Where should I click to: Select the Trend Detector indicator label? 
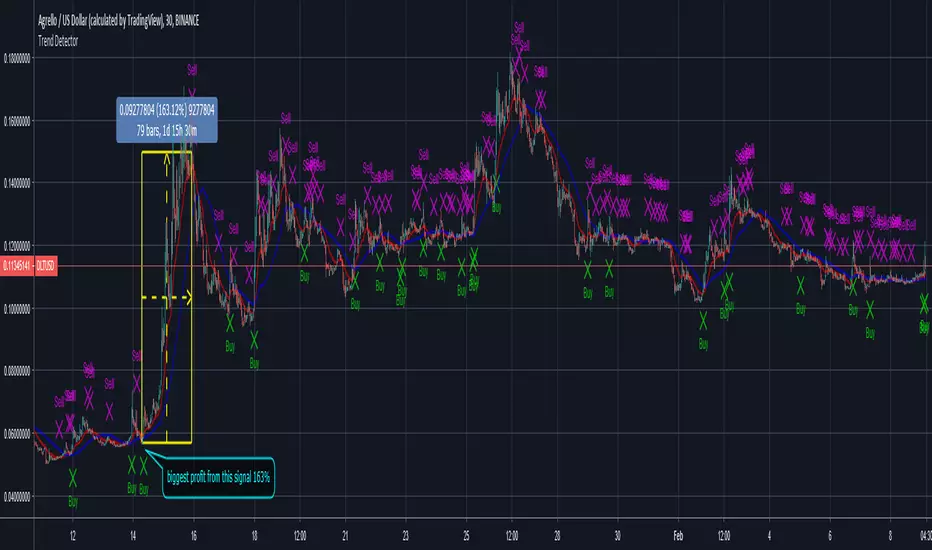(x=57, y=41)
